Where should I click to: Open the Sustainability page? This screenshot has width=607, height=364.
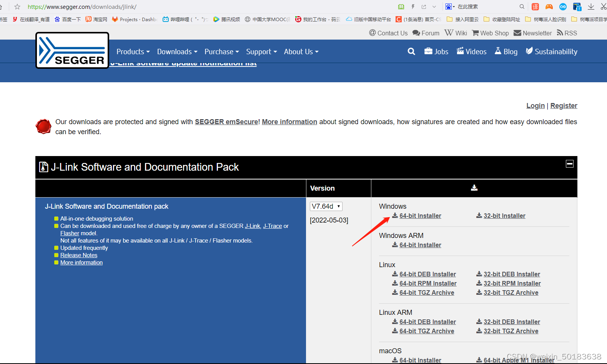coord(552,52)
